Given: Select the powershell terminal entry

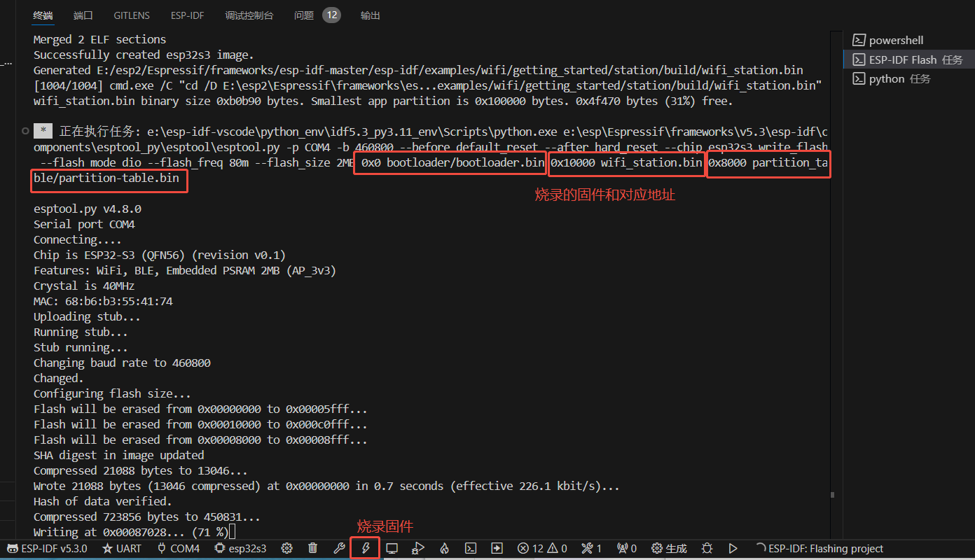Looking at the screenshot, I should tap(896, 41).
